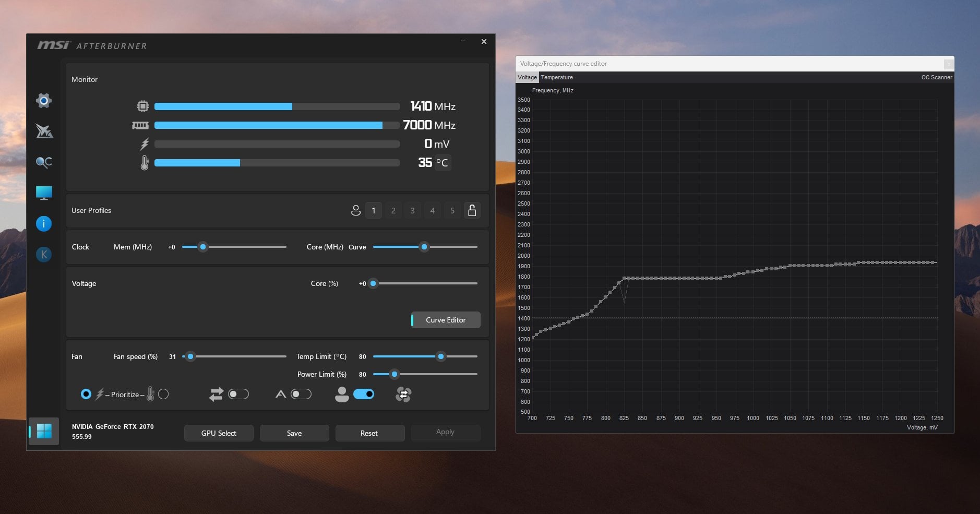The image size is (980, 514).
Task: Click the memory module icon in Monitor
Action: click(x=140, y=125)
